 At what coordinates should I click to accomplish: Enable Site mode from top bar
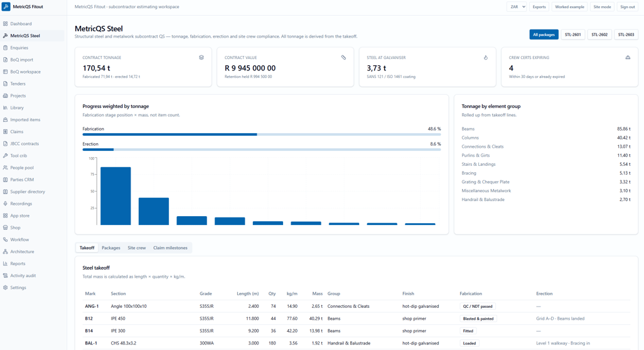602,6
